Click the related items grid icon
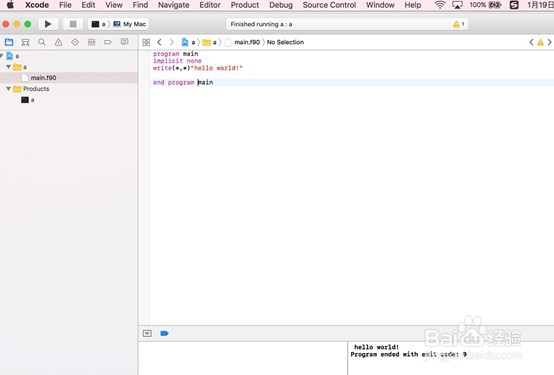Image resolution: width=554 pixels, height=375 pixels. pyautogui.click(x=146, y=42)
